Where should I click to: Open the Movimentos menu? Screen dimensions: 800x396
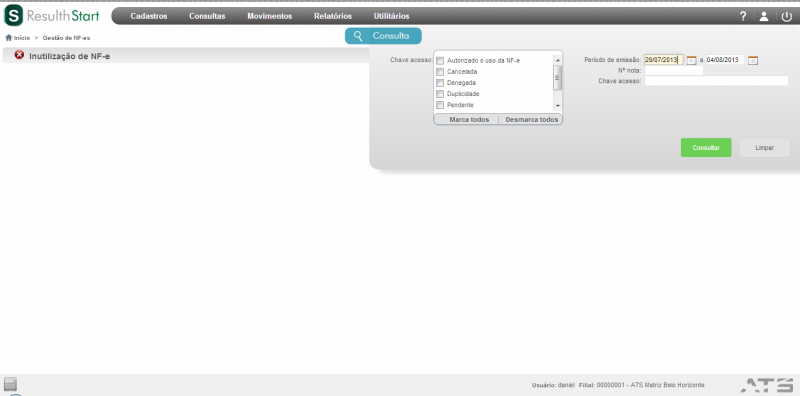point(269,16)
